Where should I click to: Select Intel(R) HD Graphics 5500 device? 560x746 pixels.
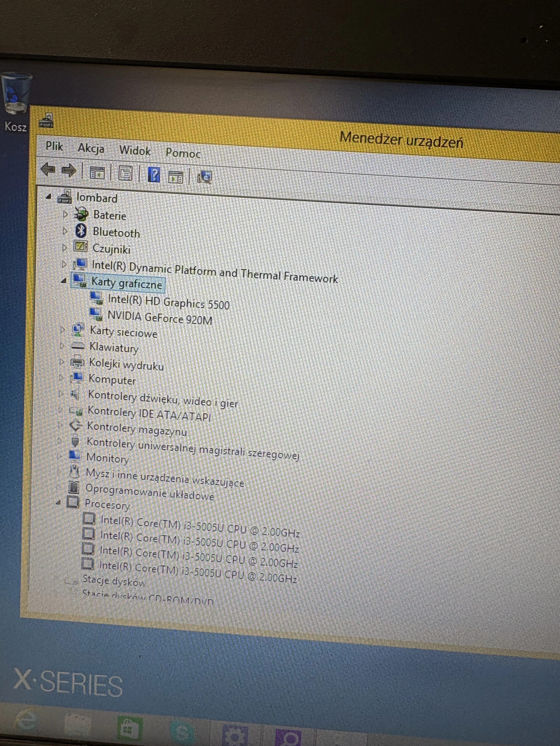(169, 302)
